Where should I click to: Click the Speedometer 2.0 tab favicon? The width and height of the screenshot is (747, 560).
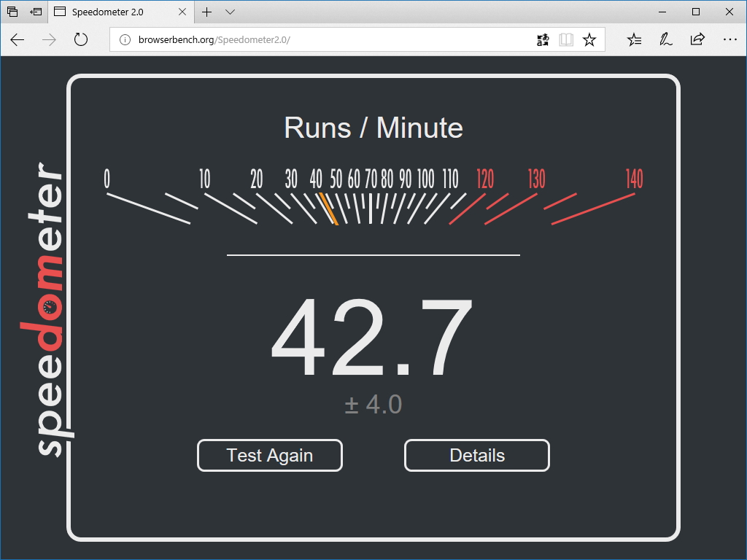[60, 12]
